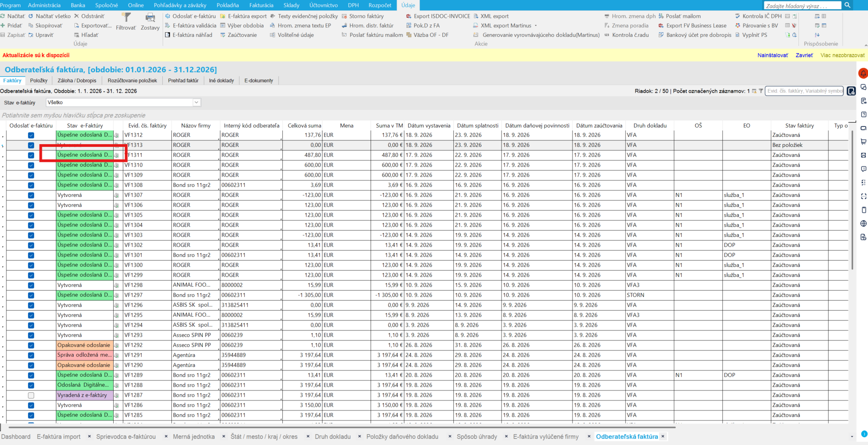Click the red notification bell icon

tap(863, 74)
